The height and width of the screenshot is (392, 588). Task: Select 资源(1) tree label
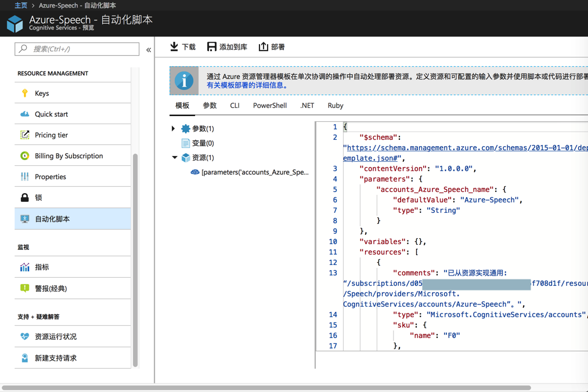(203, 158)
